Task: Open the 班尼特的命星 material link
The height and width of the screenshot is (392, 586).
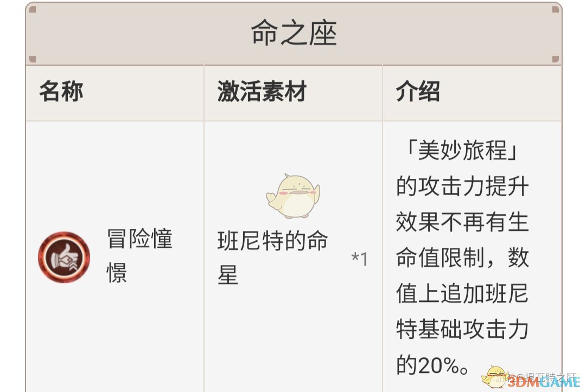Action: 272,258
